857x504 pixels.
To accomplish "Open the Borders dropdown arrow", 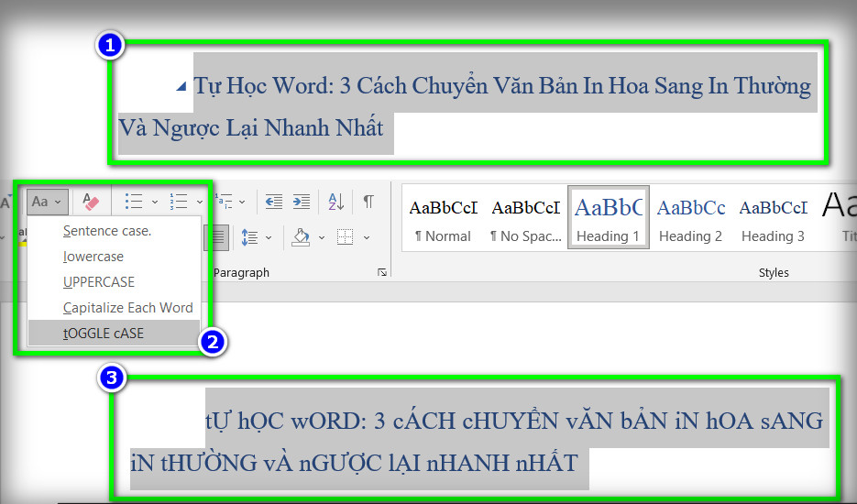I will pos(367,237).
